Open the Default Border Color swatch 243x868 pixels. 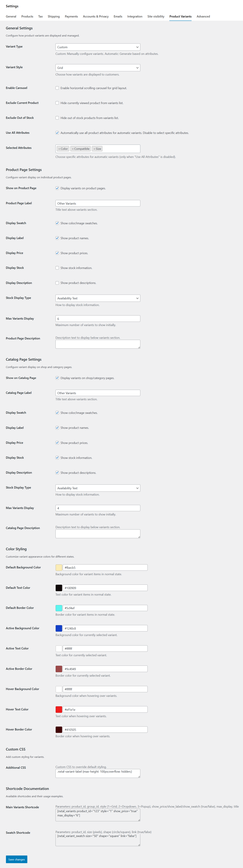point(59,608)
